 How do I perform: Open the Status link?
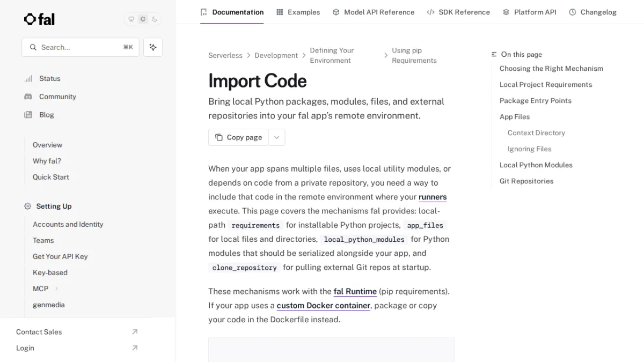coord(49,79)
